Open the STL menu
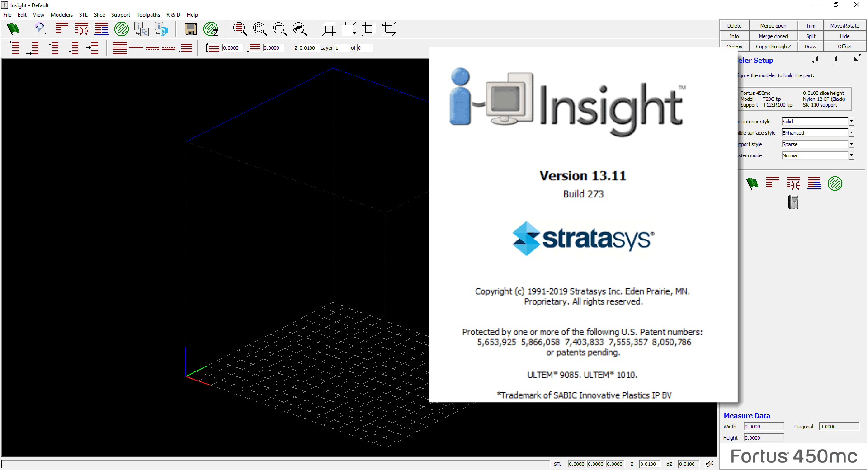Screen dimensions: 868x470 pos(84,15)
